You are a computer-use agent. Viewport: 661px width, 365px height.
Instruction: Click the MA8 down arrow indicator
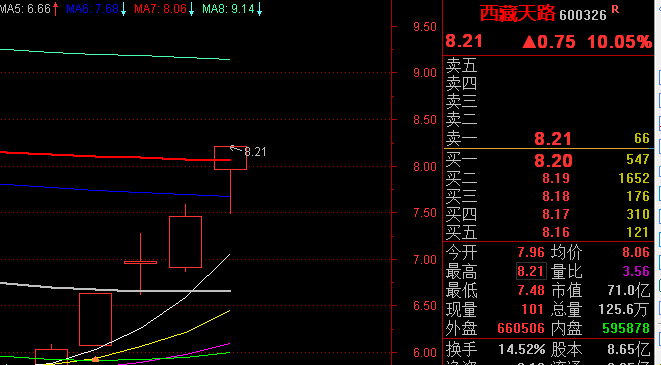(259, 9)
